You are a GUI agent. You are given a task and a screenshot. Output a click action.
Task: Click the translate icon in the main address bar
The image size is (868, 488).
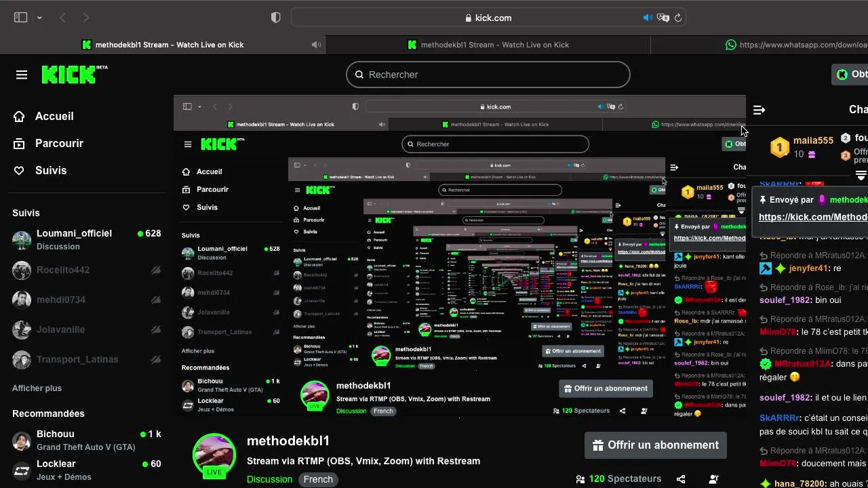pos(663,18)
